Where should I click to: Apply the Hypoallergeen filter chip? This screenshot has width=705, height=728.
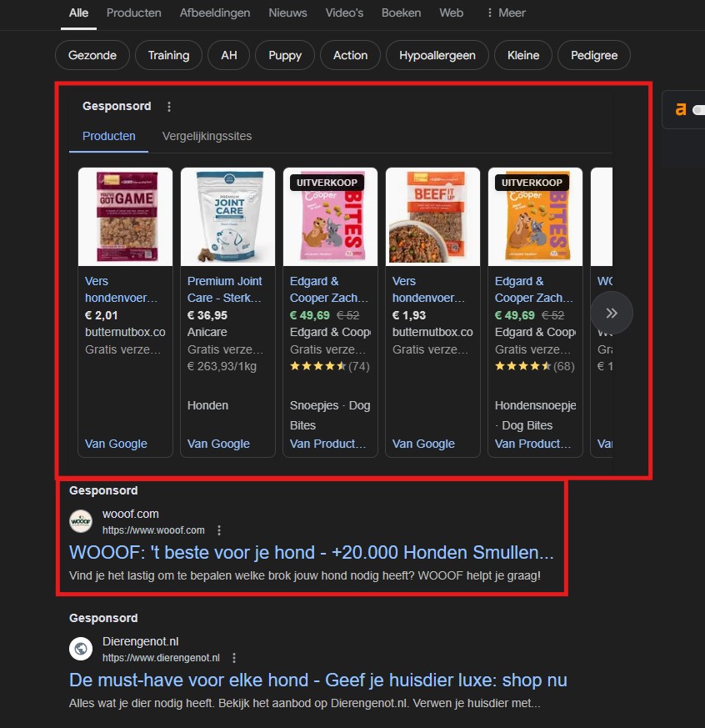(x=437, y=55)
